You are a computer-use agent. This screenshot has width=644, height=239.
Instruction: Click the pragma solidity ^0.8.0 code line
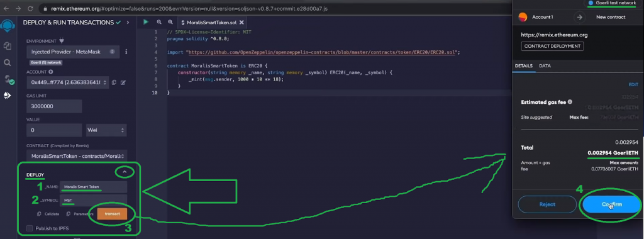click(x=198, y=38)
